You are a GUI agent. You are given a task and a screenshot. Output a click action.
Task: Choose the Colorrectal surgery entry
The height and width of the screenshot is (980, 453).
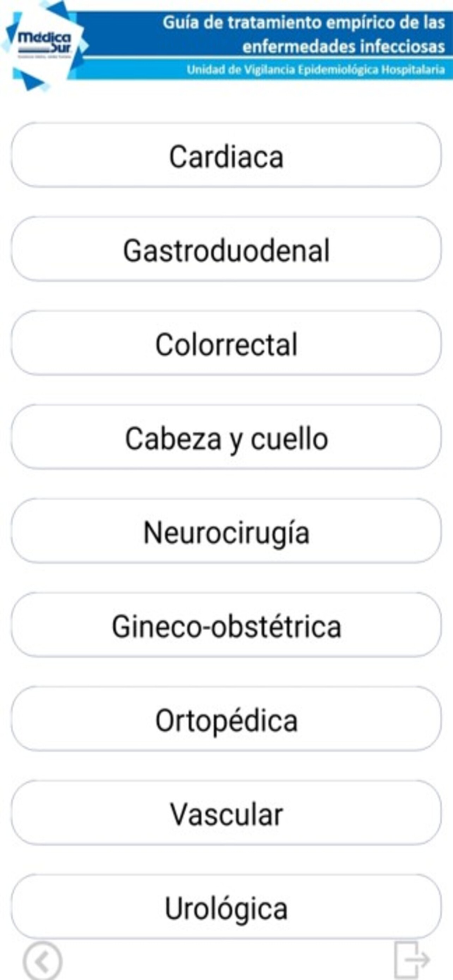click(x=226, y=343)
